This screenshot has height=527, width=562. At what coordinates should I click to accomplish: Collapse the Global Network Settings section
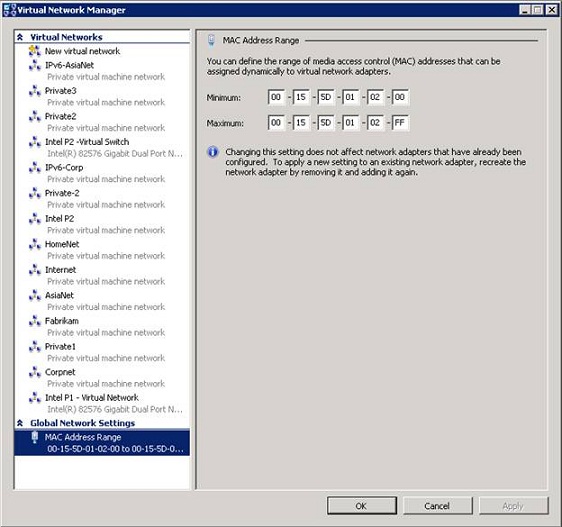(x=20, y=423)
